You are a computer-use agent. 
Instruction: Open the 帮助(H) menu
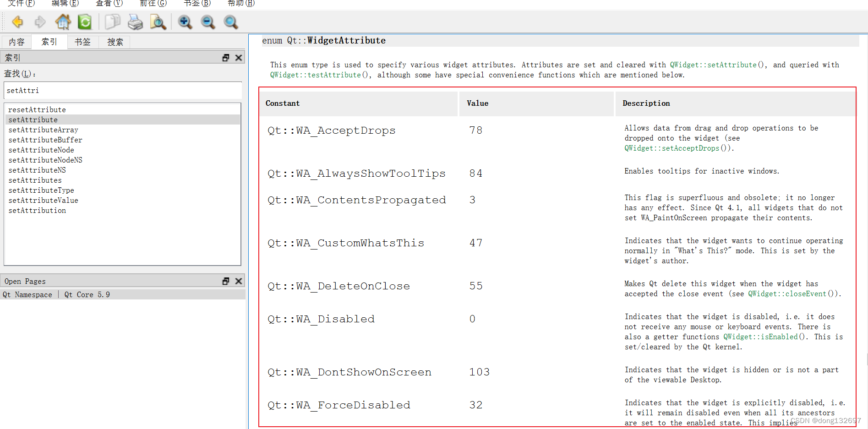pyautogui.click(x=241, y=3)
